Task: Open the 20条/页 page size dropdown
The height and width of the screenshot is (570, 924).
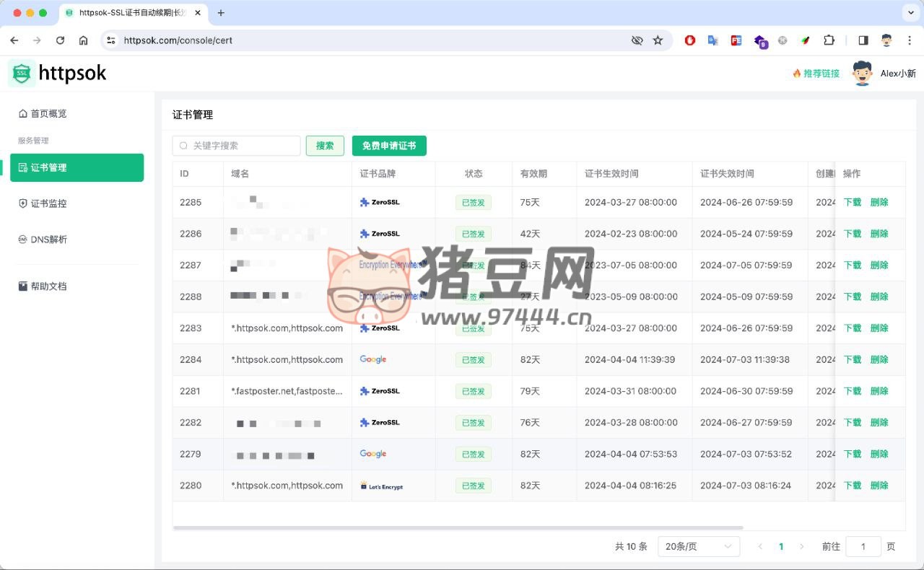Action: tap(698, 547)
